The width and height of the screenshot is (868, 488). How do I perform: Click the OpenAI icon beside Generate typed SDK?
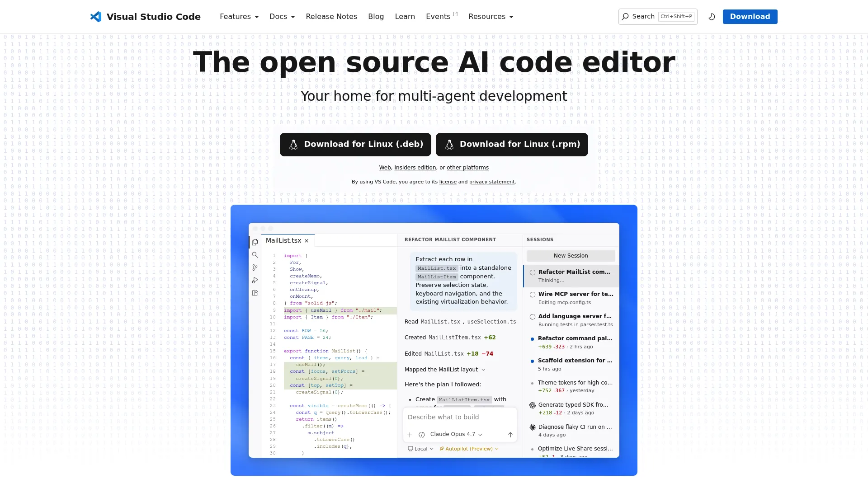coord(533,405)
